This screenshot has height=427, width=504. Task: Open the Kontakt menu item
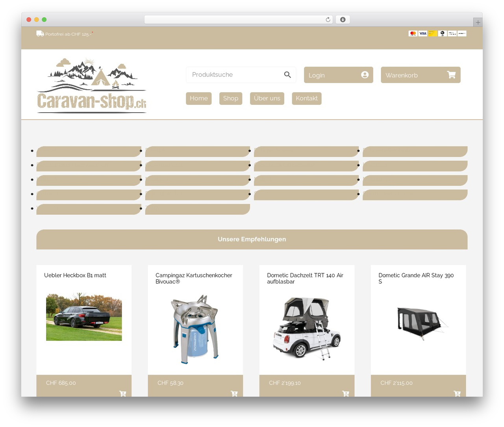(307, 98)
